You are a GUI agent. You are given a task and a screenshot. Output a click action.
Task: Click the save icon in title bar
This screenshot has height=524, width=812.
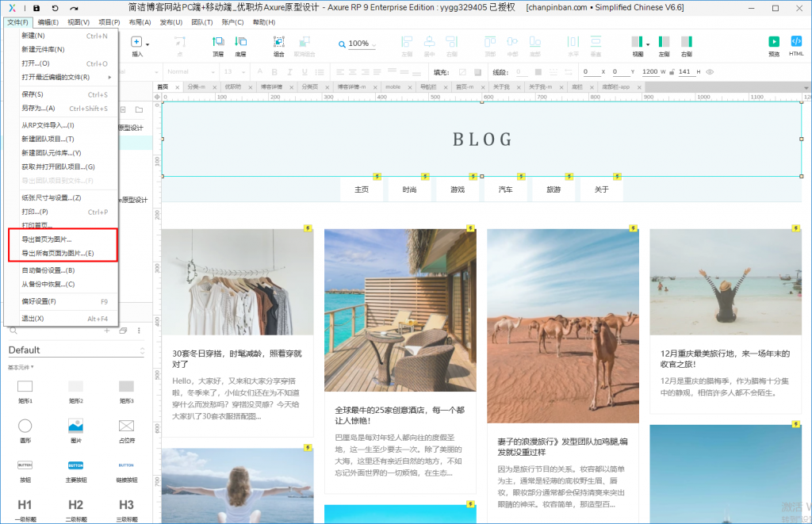pos(36,7)
